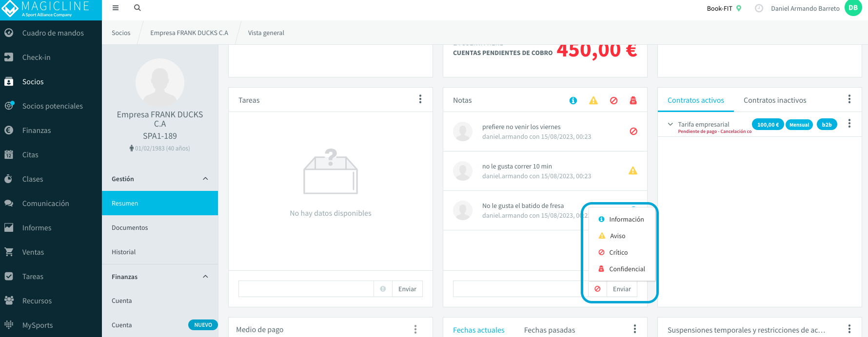The height and width of the screenshot is (337, 868).
Task: Click the note text input field
Action: 520,289
